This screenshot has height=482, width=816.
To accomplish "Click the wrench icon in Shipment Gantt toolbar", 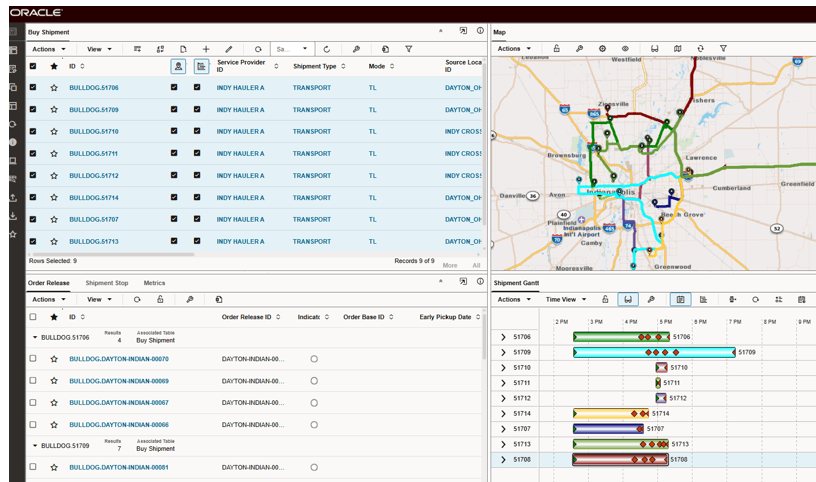I will (x=650, y=299).
